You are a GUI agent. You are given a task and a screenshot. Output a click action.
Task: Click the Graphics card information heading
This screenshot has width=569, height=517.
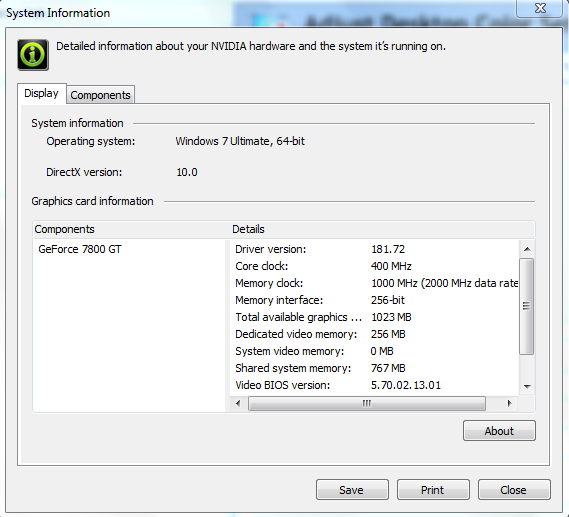click(x=92, y=201)
